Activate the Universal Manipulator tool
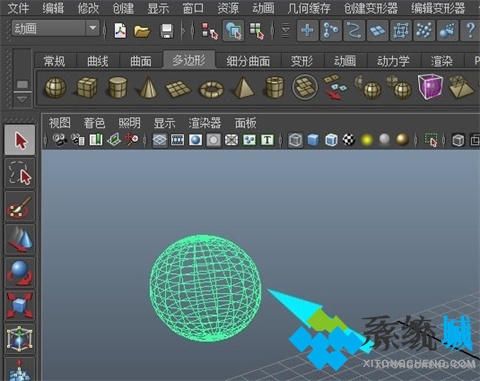 tap(20, 339)
